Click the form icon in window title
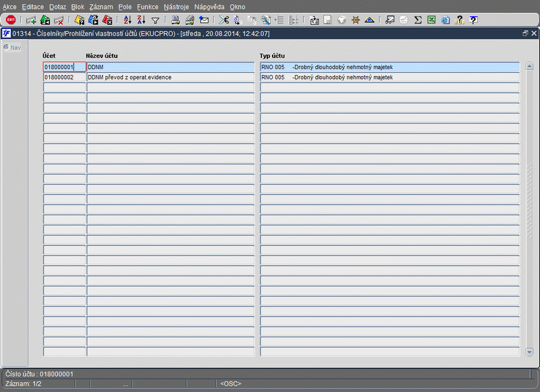This screenshot has height=392, width=540. [x=6, y=33]
